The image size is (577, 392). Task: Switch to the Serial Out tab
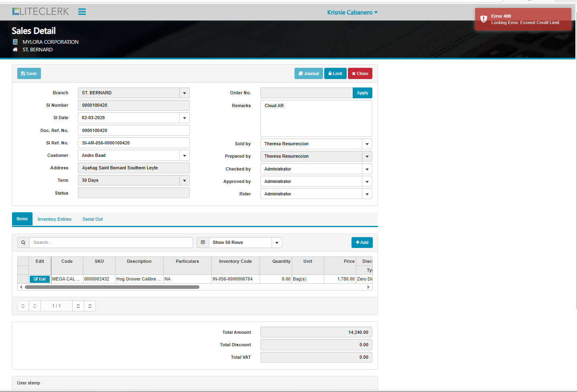coord(92,219)
